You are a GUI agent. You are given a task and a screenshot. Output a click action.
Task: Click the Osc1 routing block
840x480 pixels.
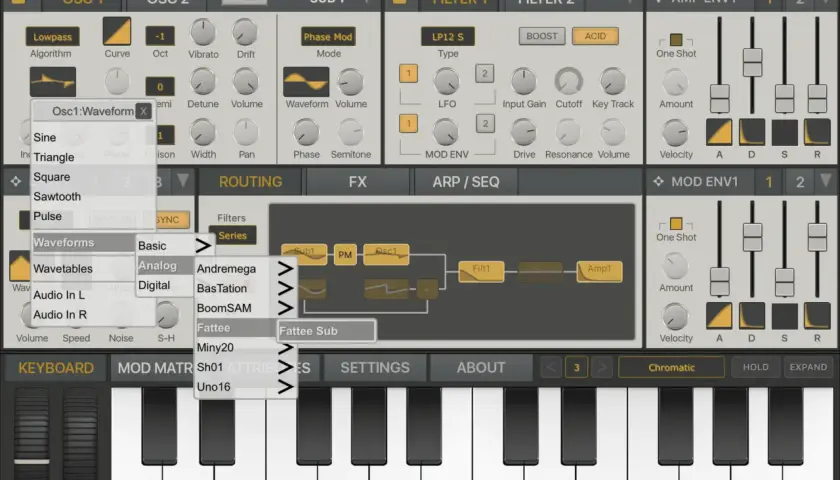pyautogui.click(x=386, y=254)
